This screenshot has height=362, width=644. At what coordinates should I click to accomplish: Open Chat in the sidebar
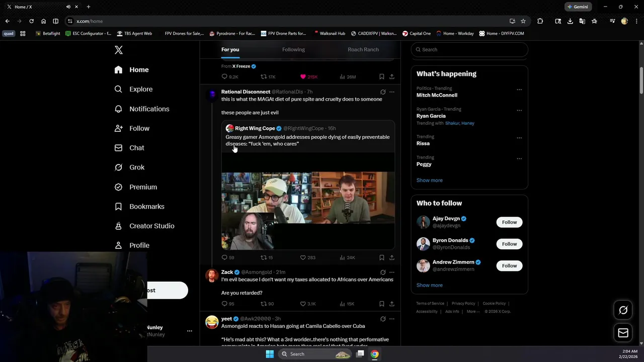click(x=129, y=148)
